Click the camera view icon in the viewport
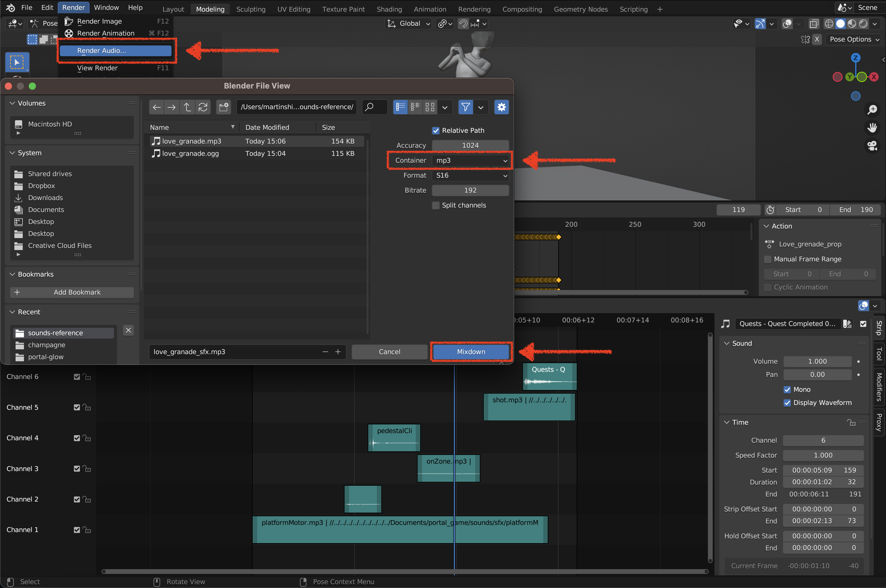The image size is (886, 588). click(x=872, y=145)
